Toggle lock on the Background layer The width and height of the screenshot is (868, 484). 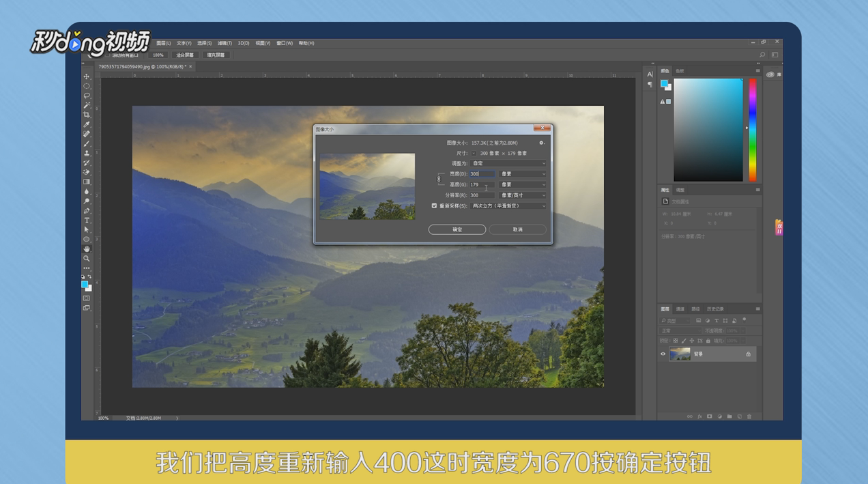click(x=748, y=354)
